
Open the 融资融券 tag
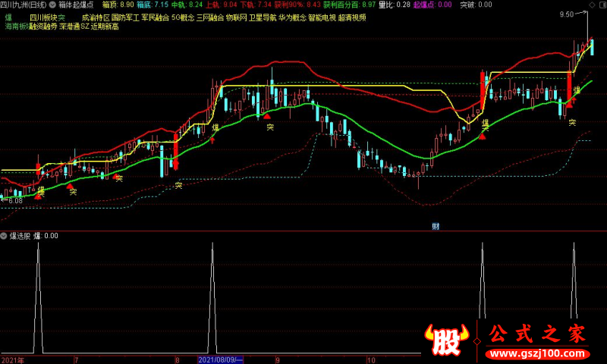coord(43,27)
